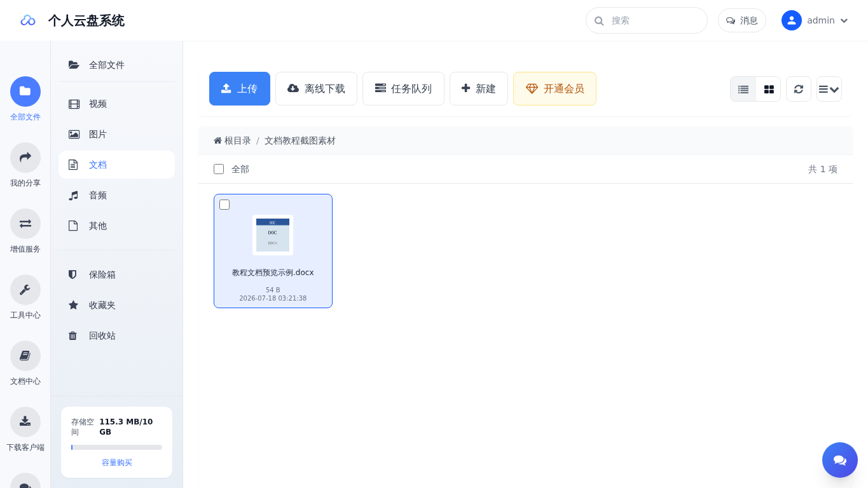Open 全部文件 round folder icon in left rail
The image size is (868, 488).
click(x=25, y=91)
